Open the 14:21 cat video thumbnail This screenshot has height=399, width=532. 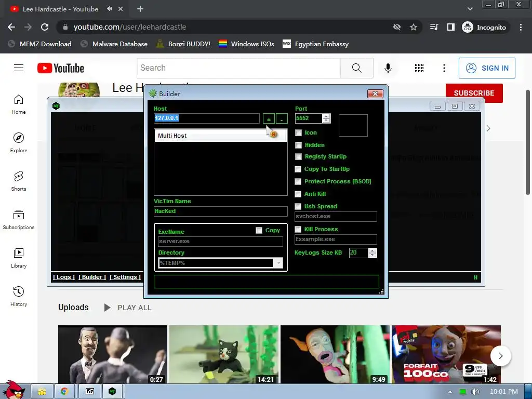point(224,354)
